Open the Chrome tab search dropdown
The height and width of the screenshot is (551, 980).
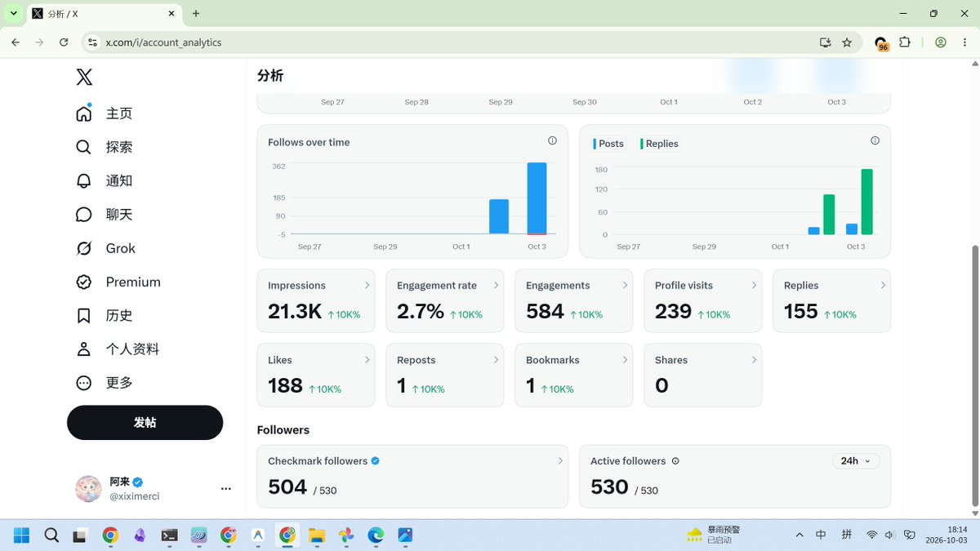13,14
